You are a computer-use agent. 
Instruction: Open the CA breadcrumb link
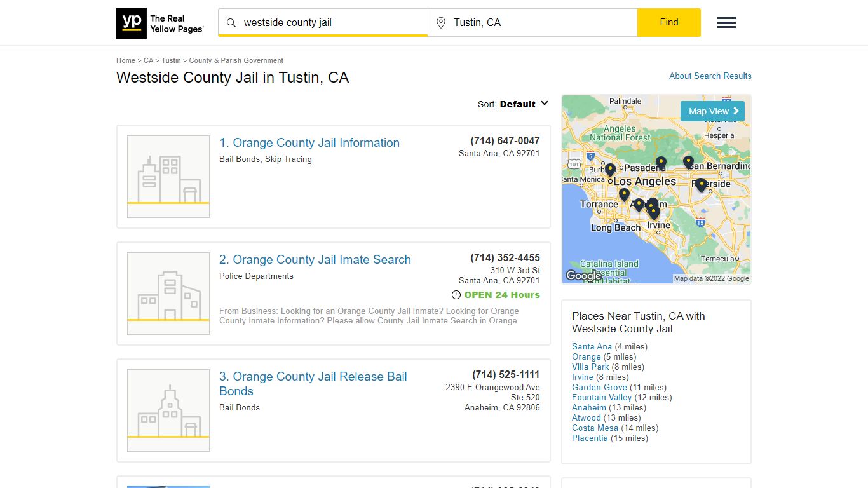148,60
